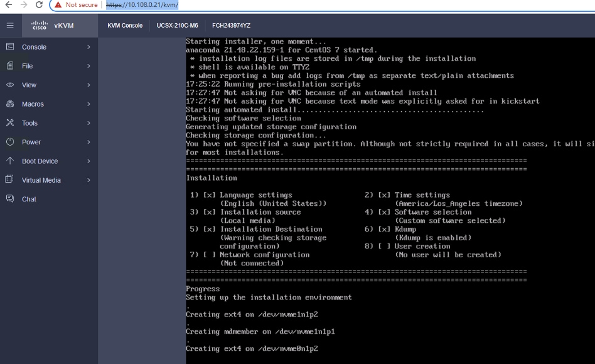
Task: Click the Boot Device arrow icon
Action: (11, 161)
